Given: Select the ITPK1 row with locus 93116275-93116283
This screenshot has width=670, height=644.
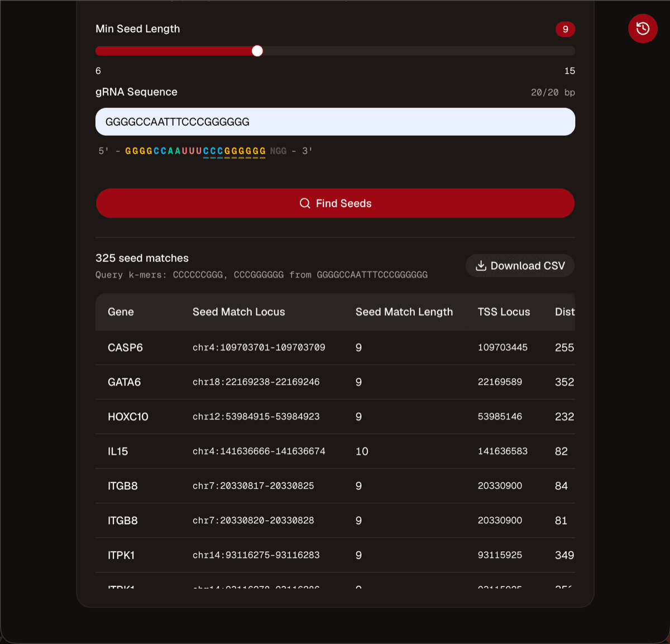Looking at the screenshot, I should click(335, 555).
